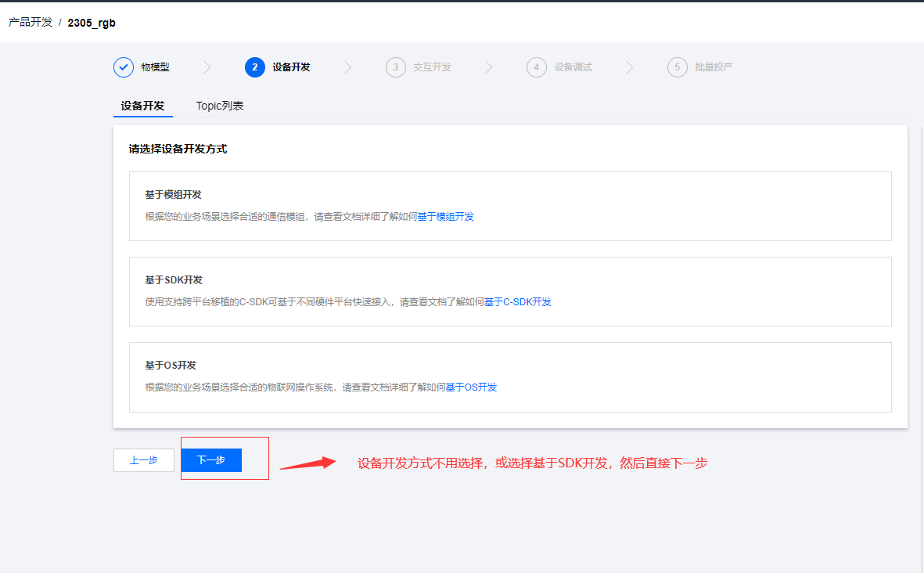Image resolution: width=924 pixels, height=573 pixels.
Task: Click chevron arrow after 设备调试 step
Action: (x=629, y=67)
